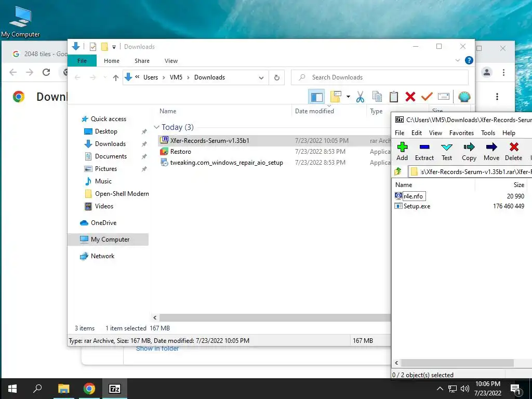
Task: Select Downloads in the navigation pane
Action: [x=110, y=144]
